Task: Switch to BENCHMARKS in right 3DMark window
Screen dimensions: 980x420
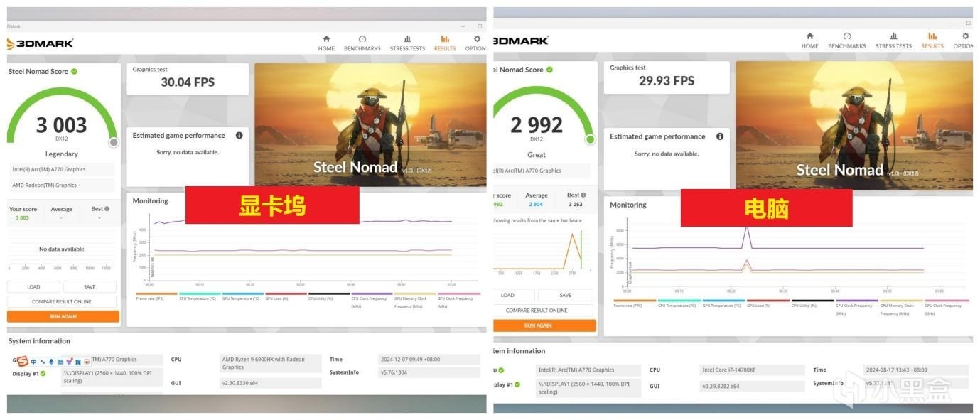Action: click(846, 41)
